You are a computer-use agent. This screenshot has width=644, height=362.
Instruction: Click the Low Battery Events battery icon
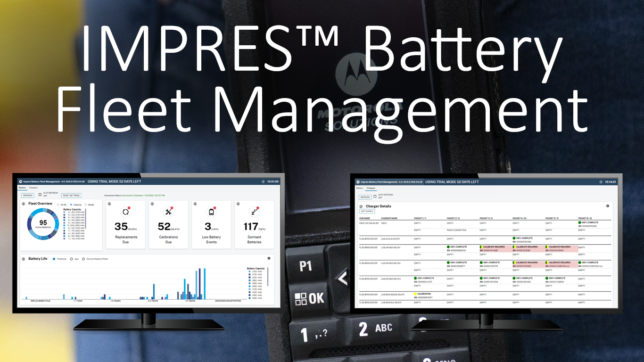(211, 212)
